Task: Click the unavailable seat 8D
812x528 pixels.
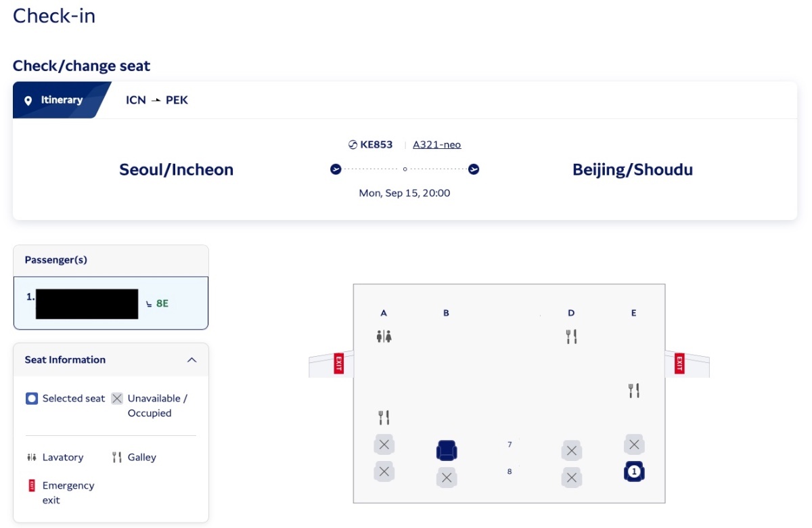Action: (572, 477)
